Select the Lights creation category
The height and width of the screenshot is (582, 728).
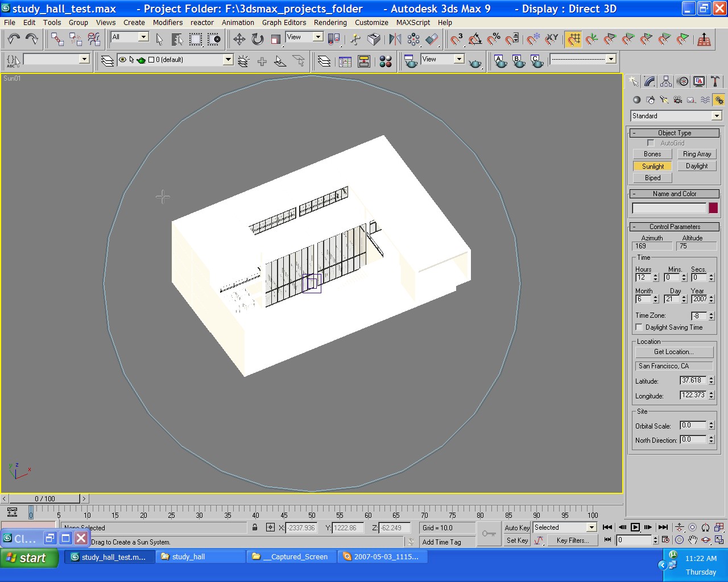(x=664, y=99)
